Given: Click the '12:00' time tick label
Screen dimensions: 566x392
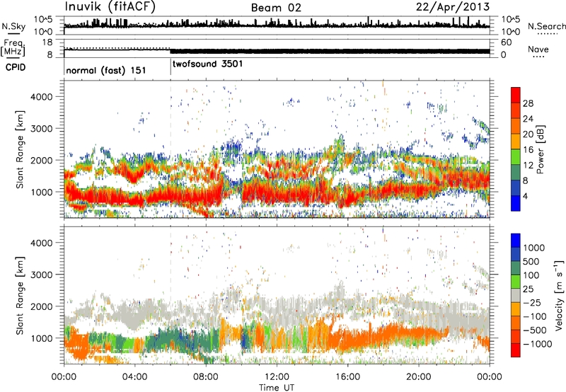Looking at the screenshot, I should [x=277, y=377].
